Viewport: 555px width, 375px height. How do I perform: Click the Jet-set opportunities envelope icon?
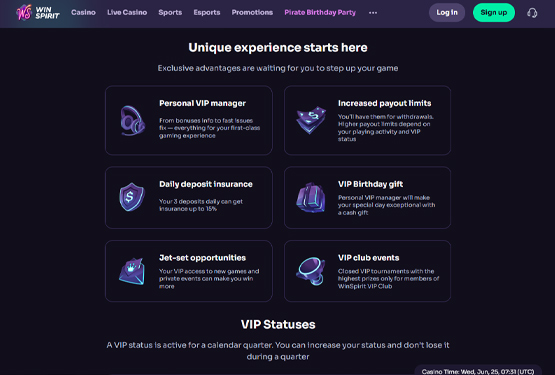point(132,271)
